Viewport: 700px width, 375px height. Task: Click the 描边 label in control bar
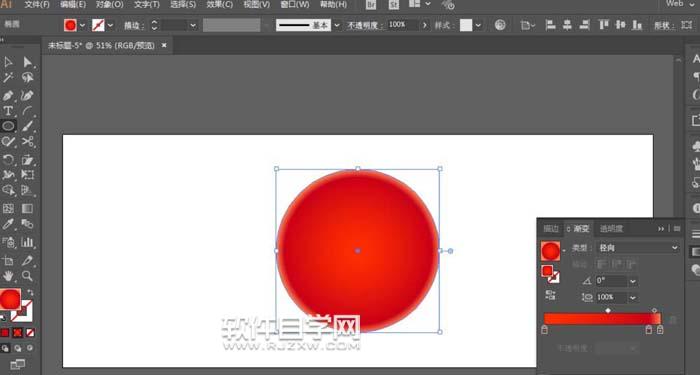[x=134, y=25]
